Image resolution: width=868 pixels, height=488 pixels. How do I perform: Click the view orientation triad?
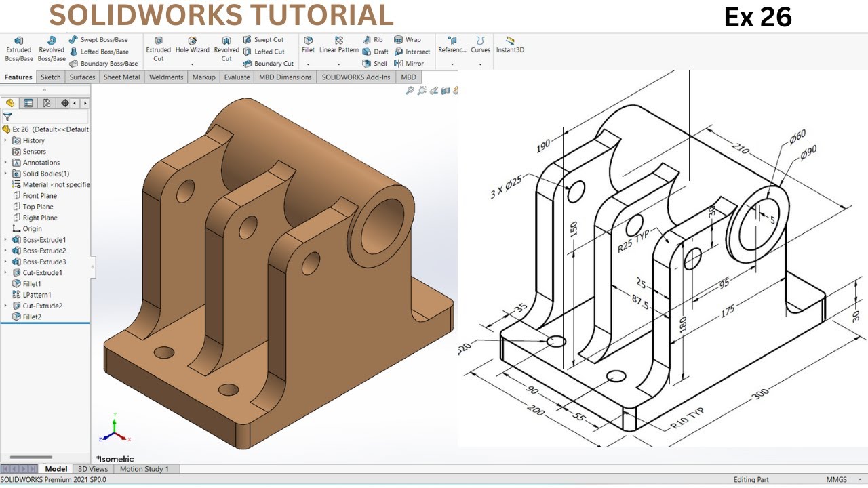click(x=115, y=428)
